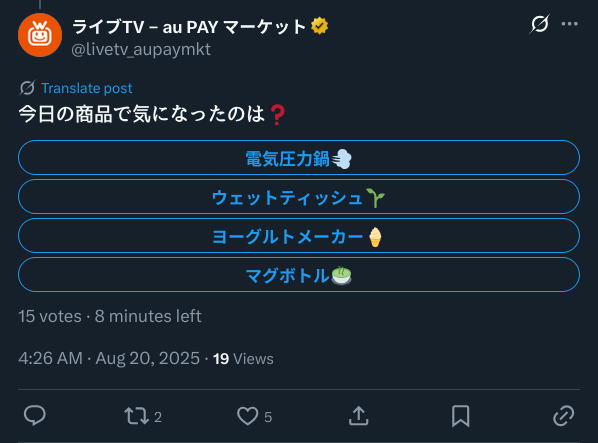
Task: Vote for ウェットティッシュ poll option
Action: pyautogui.click(x=299, y=197)
